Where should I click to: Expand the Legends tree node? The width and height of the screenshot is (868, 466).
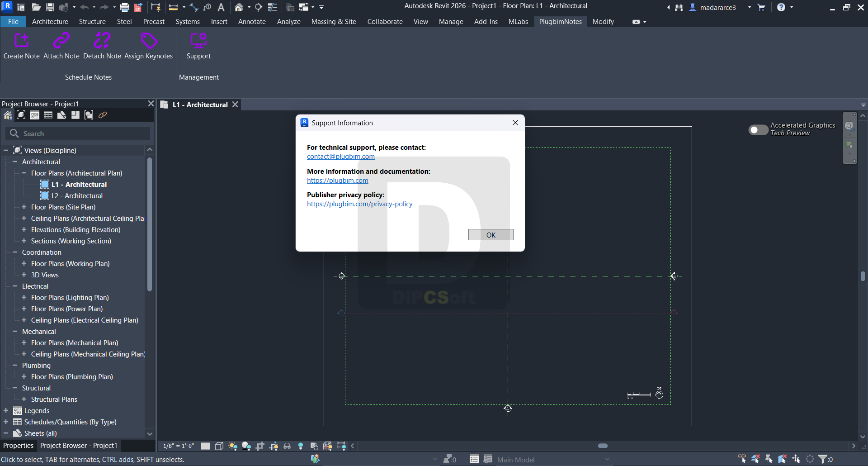tap(6, 410)
